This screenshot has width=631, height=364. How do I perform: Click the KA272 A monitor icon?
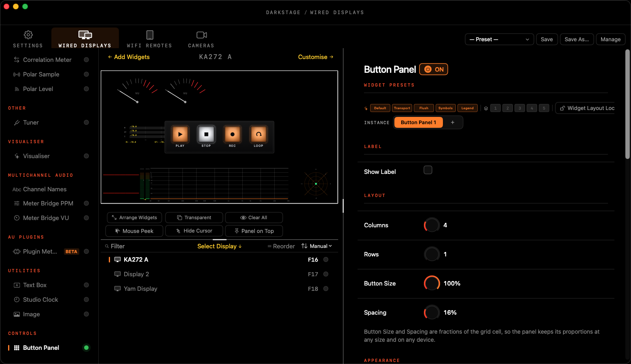(117, 260)
